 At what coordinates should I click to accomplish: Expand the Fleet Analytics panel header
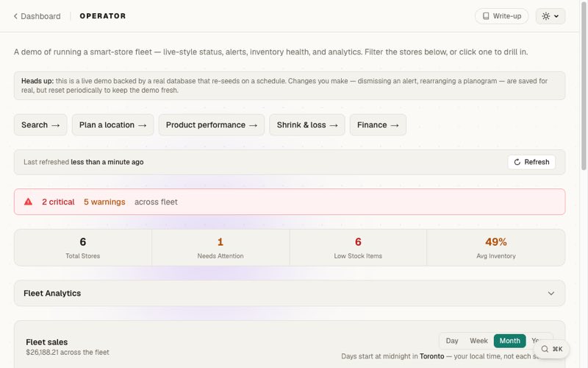(290, 293)
